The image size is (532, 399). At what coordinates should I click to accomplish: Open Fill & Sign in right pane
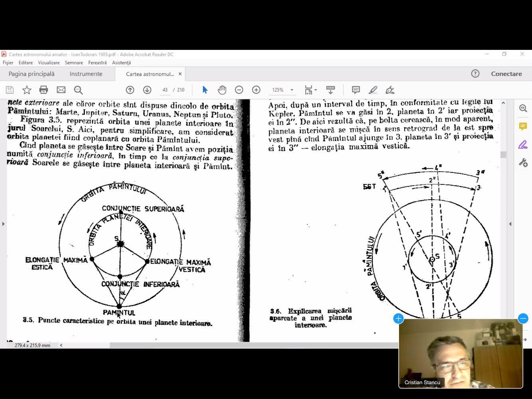tap(523, 144)
